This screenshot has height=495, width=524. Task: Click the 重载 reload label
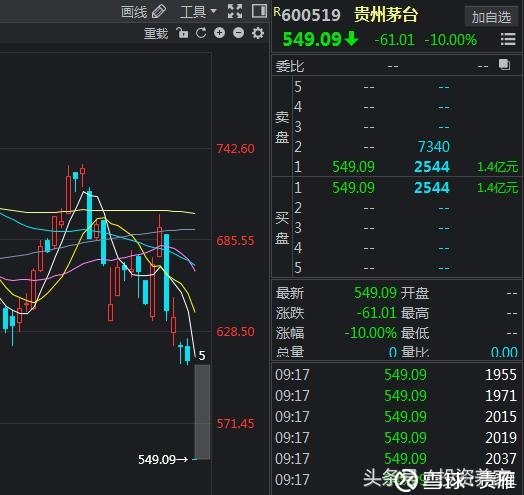pyautogui.click(x=156, y=33)
